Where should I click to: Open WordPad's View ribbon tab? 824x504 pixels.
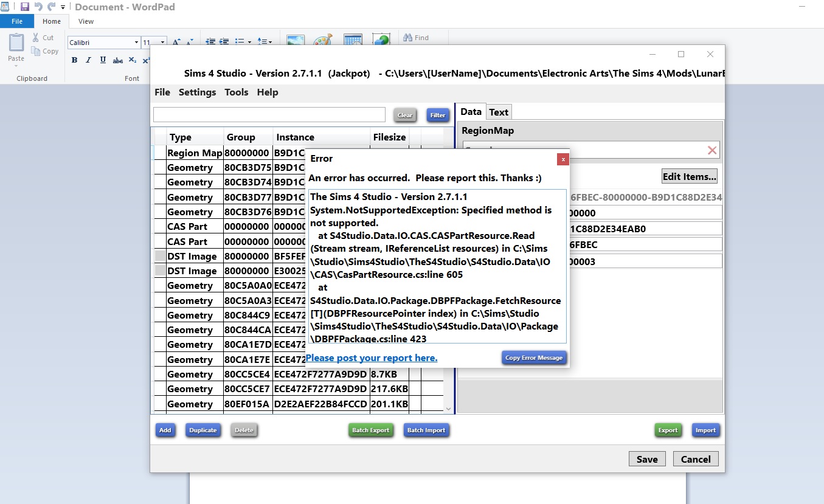[x=86, y=21]
